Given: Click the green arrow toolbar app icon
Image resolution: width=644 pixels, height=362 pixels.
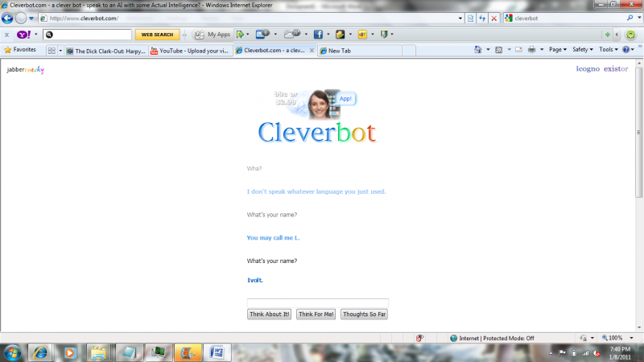Looking at the screenshot, I should point(240,35).
